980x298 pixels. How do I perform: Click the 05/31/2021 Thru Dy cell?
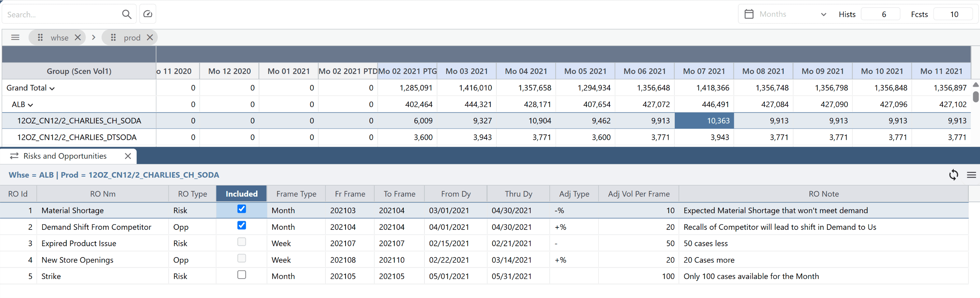coord(518,276)
